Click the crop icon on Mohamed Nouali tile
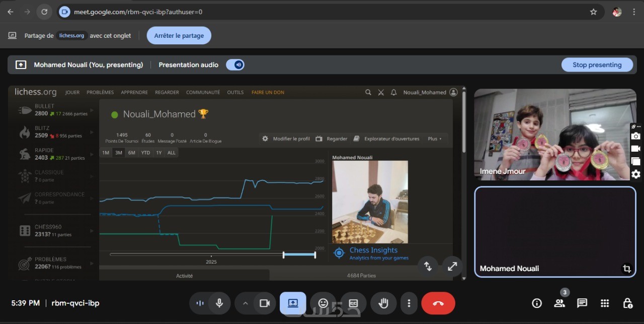This screenshot has height=324, width=644. [626, 269]
